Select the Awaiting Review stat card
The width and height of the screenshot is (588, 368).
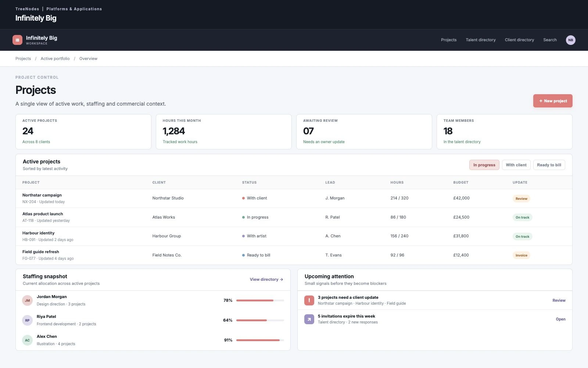pos(364,132)
